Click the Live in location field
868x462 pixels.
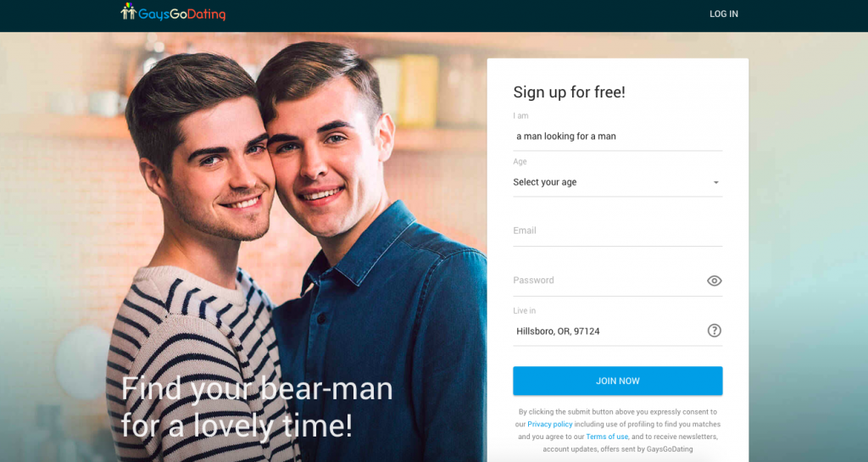[x=609, y=331]
